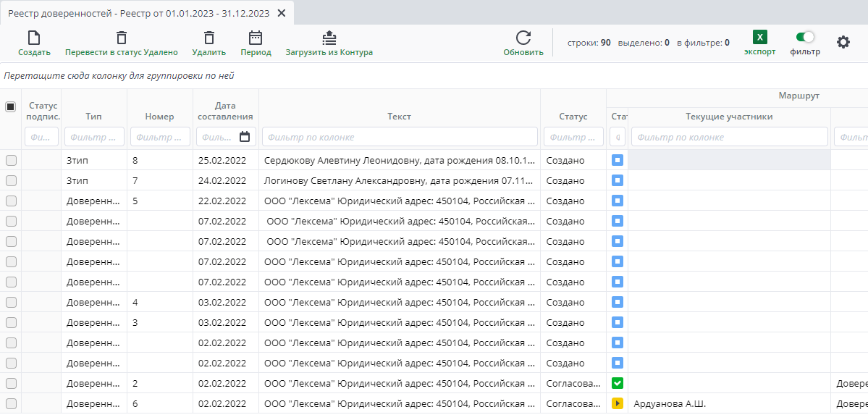This screenshot has height=420, width=868.
Task: Toggle select-all checkbox in table header
Action: (x=11, y=107)
